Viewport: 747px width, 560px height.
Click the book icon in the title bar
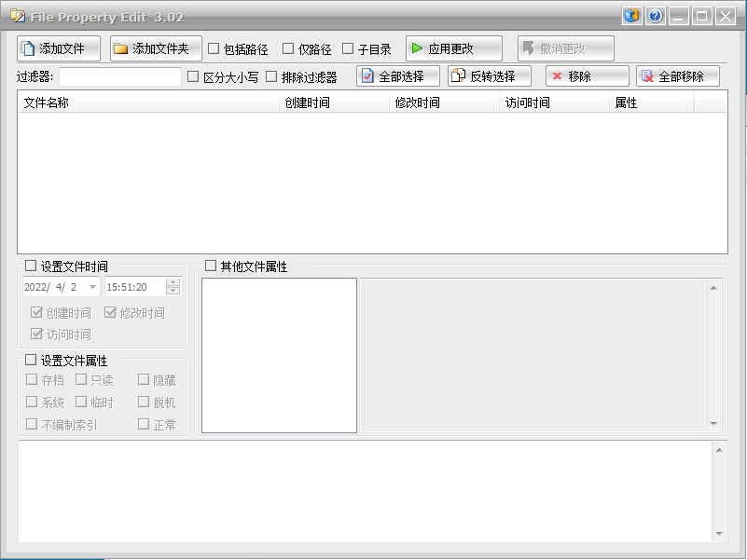(632, 16)
